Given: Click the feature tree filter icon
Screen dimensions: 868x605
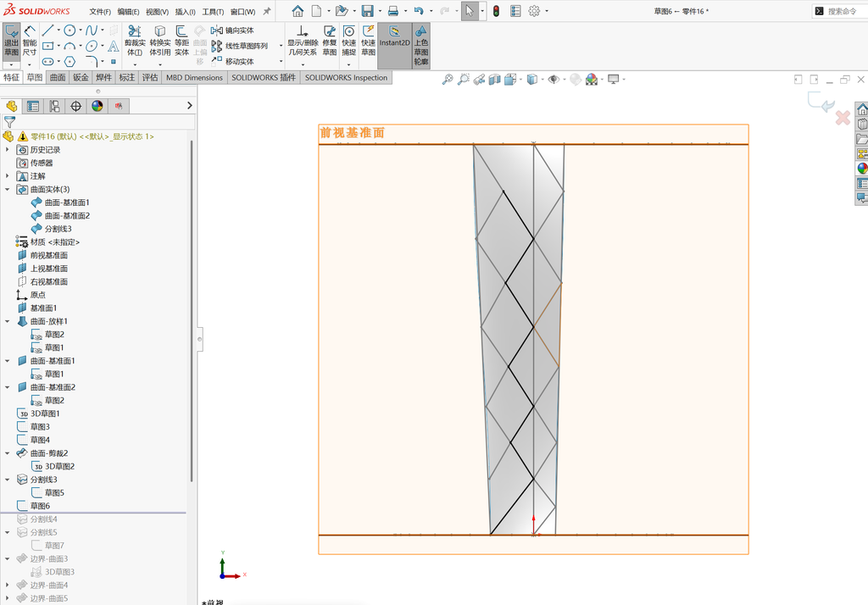Looking at the screenshot, I should pos(9,122).
